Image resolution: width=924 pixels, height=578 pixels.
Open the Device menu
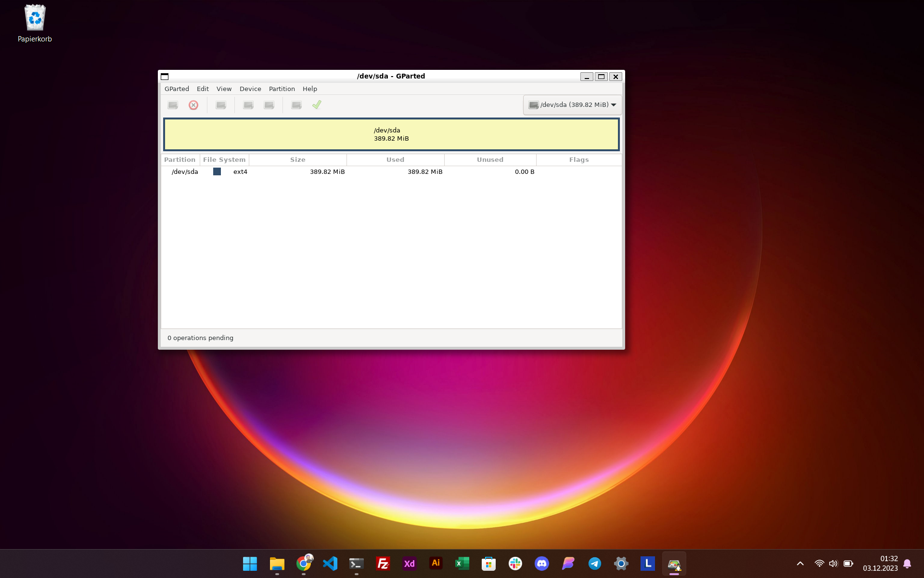pyautogui.click(x=250, y=89)
